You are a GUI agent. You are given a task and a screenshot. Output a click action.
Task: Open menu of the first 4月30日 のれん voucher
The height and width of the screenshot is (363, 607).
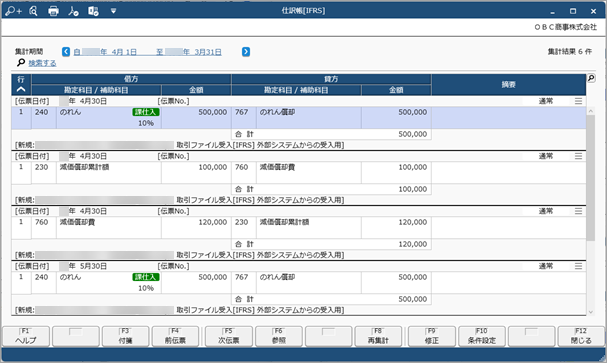coord(578,101)
